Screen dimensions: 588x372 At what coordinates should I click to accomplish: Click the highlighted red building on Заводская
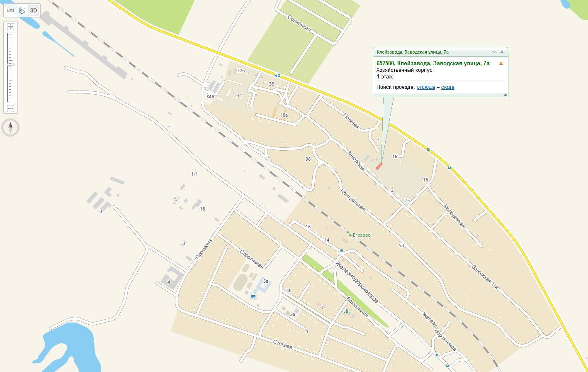(379, 166)
